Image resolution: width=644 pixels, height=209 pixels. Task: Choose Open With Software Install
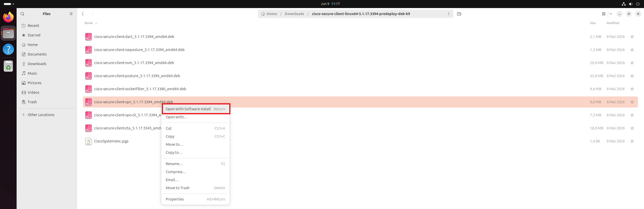(x=195, y=109)
